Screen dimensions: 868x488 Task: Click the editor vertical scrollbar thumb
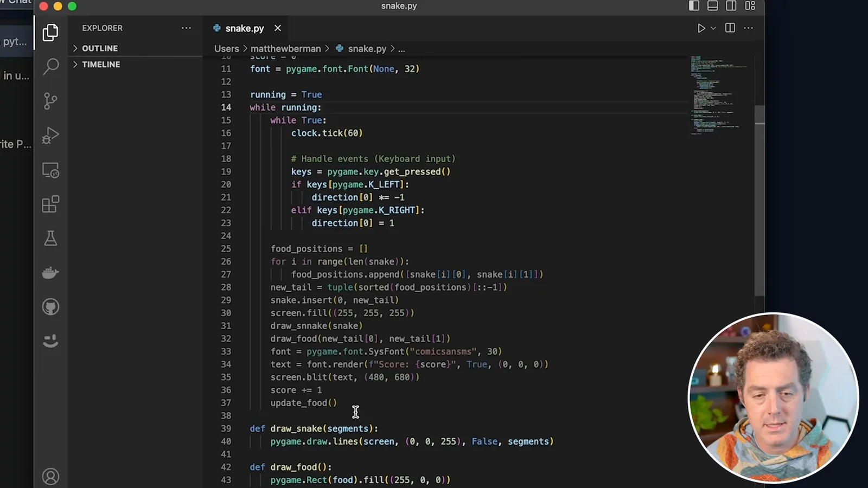tap(759, 201)
